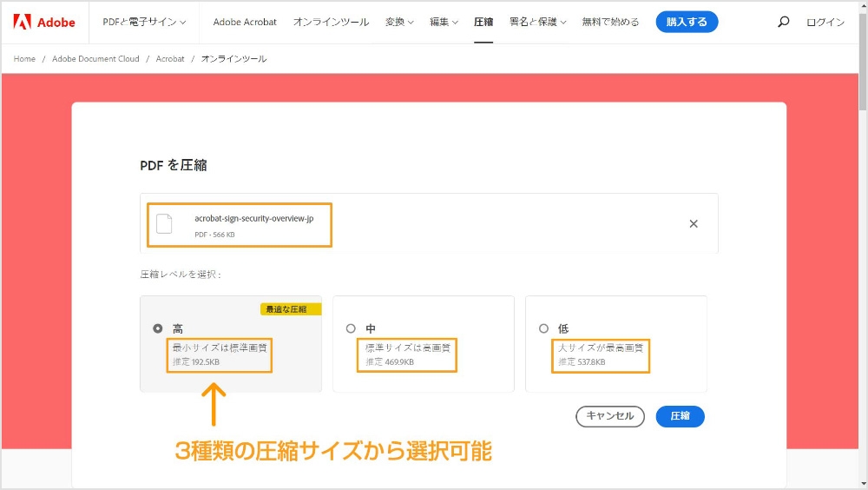This screenshot has width=868, height=490.
Task: Click the 圧縮レベルを選択 label
Action: [181, 275]
